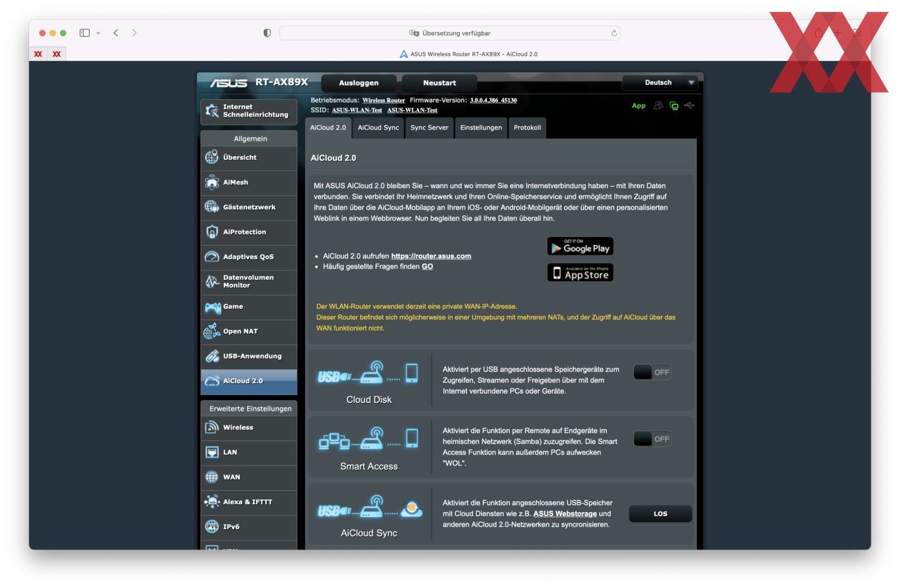Go back with Safari's back arrow
900x588 pixels.
point(116,32)
